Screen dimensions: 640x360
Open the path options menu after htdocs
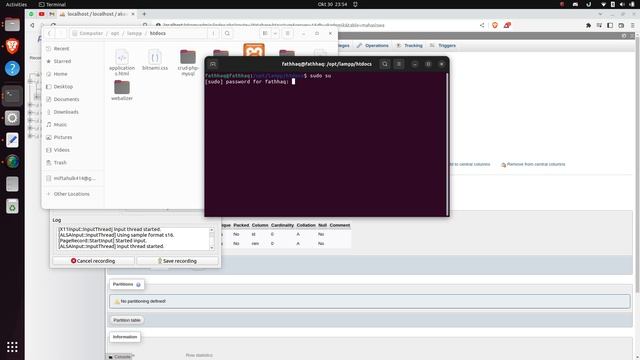pyautogui.click(x=213, y=33)
